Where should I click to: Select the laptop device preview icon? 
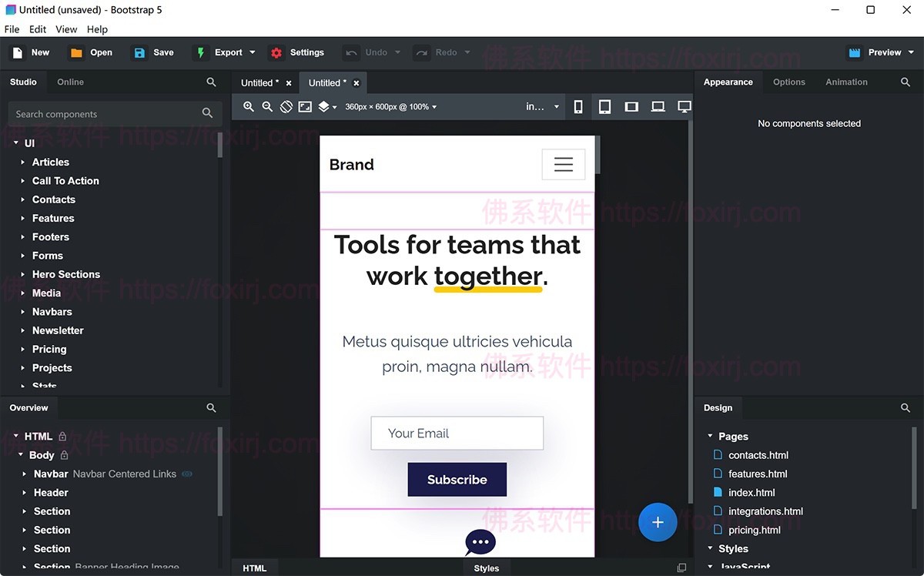point(658,107)
